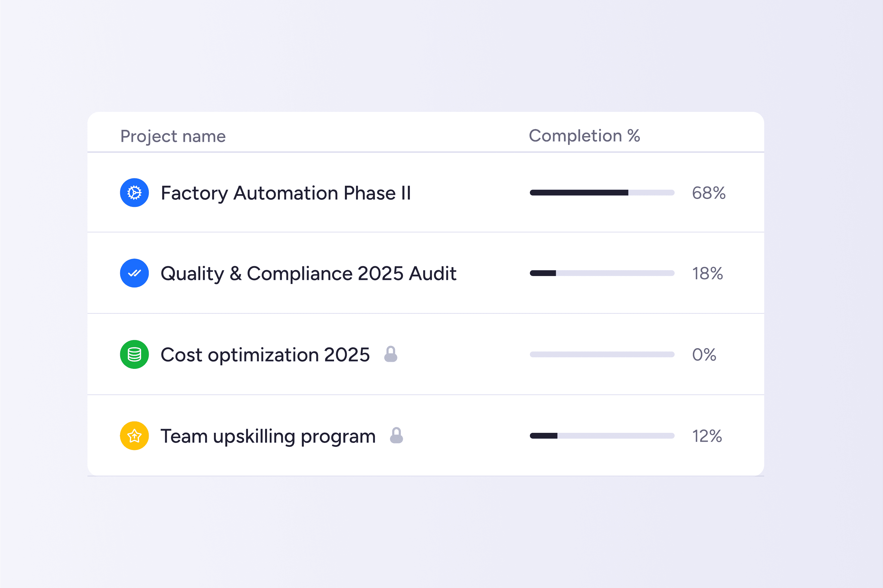Click the empty Cost optimization progress bar
This screenshot has height=588, width=883.
point(602,354)
